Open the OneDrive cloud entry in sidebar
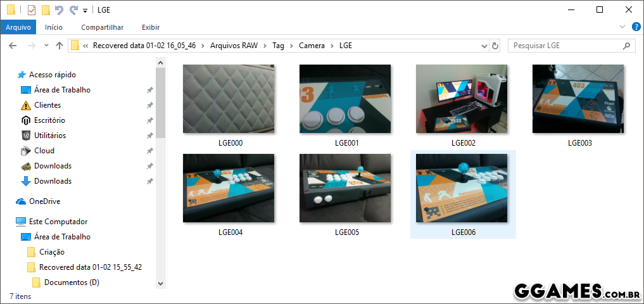 [x=44, y=201]
